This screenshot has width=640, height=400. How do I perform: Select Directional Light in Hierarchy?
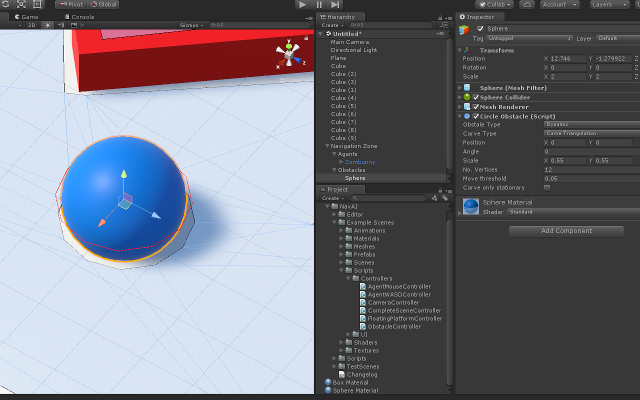coord(353,50)
